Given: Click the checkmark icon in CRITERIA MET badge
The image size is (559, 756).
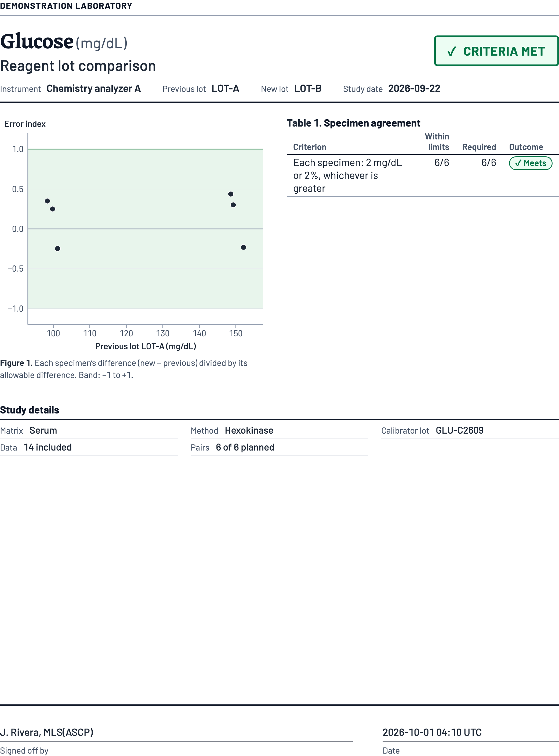Looking at the screenshot, I should click(452, 52).
